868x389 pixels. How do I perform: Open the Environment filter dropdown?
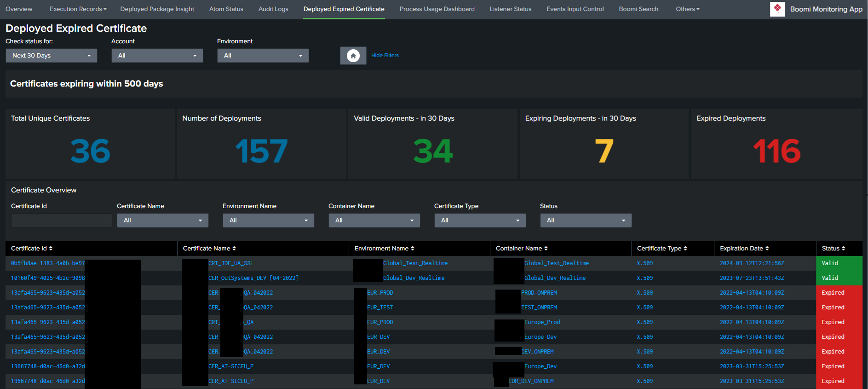click(x=263, y=56)
